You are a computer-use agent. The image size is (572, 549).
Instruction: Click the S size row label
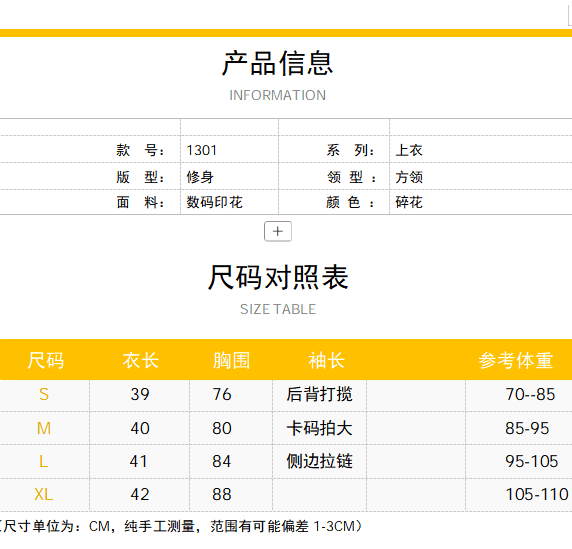point(44,394)
